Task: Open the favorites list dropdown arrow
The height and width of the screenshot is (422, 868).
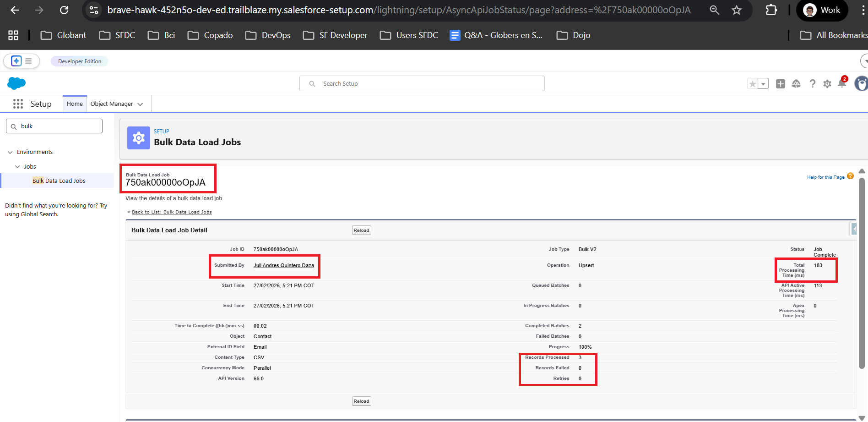Action: (x=763, y=84)
